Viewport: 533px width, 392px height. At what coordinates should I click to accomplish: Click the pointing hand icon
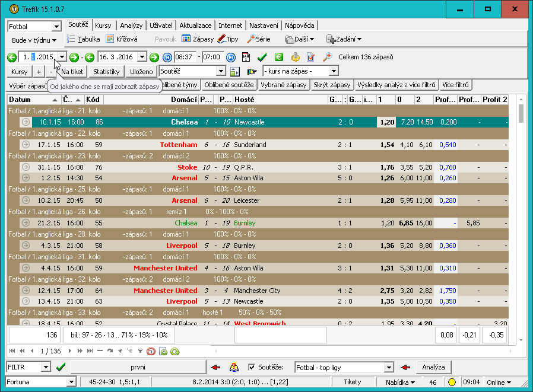click(x=252, y=71)
